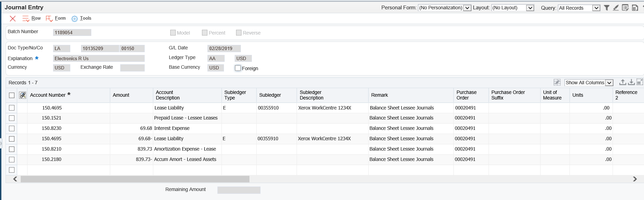The image size is (644, 200).
Task: Click the G/L Date field 02/28/2019
Action: pos(224,48)
